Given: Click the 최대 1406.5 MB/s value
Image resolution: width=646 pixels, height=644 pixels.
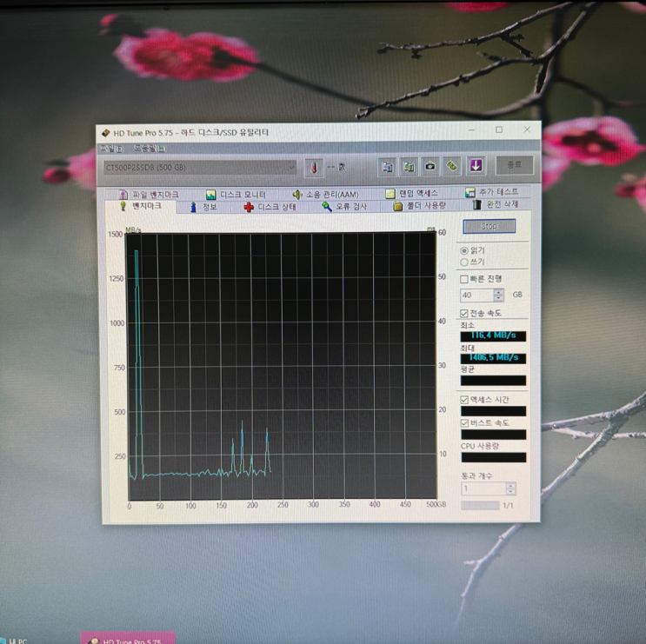Looking at the screenshot, I should (493, 358).
